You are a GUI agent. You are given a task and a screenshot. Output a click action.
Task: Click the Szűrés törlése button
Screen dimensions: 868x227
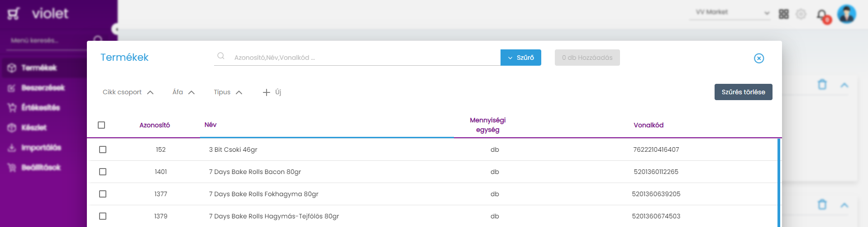(743, 92)
